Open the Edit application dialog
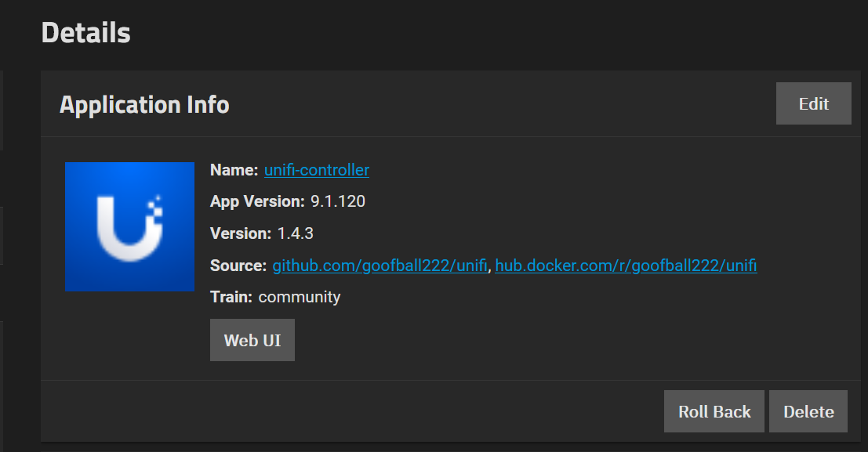Screen dimensions: 868x452 pyautogui.click(x=813, y=103)
